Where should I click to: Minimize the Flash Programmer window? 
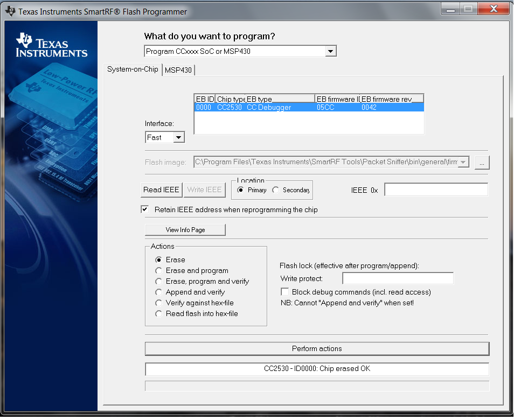pyautogui.click(x=451, y=9)
